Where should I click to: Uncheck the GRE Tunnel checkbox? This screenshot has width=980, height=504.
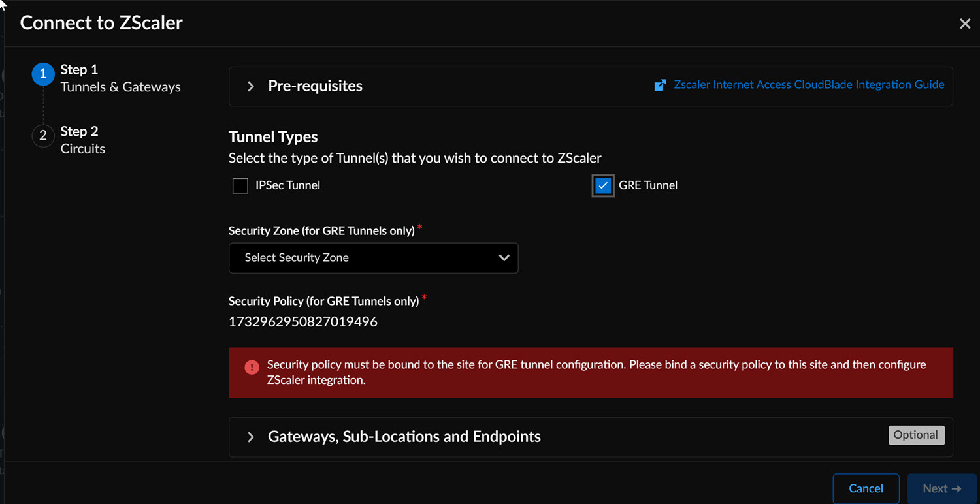(603, 185)
